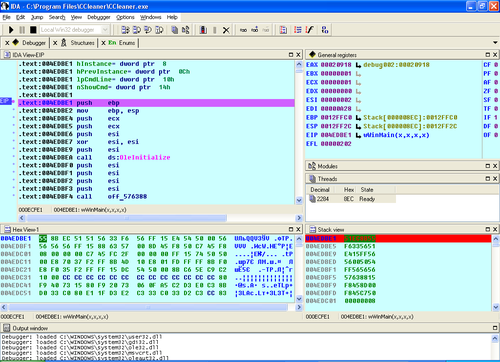Click the red-blue document toolbar icon
Image resolution: width=500 pixels, height=362 pixels.
[x=283, y=30]
